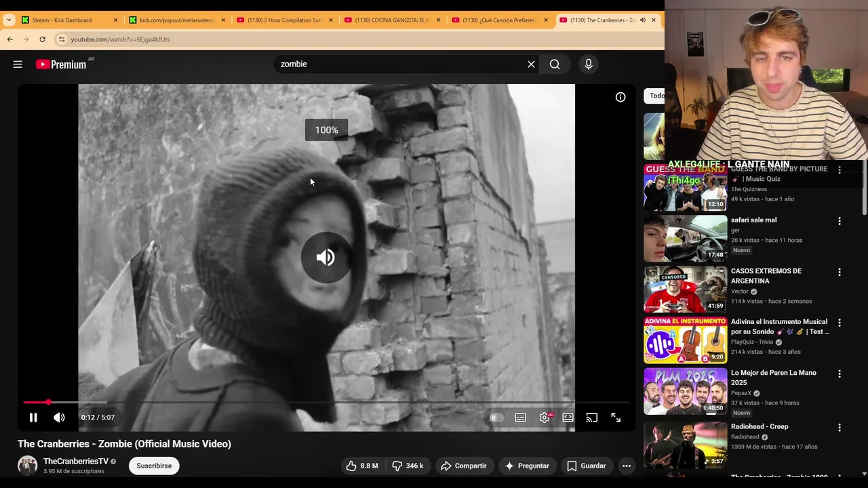868x488 pixels.
Task: Open the safari sale mal title link
Action: (x=754, y=220)
